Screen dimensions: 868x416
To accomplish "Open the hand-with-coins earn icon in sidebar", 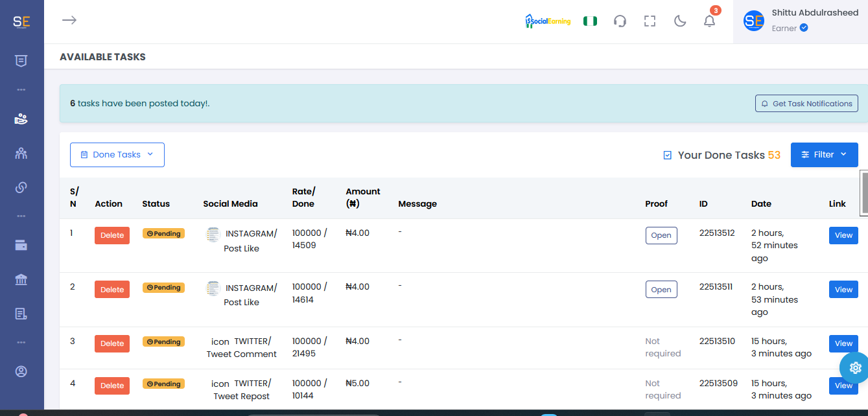I will pos(21,119).
